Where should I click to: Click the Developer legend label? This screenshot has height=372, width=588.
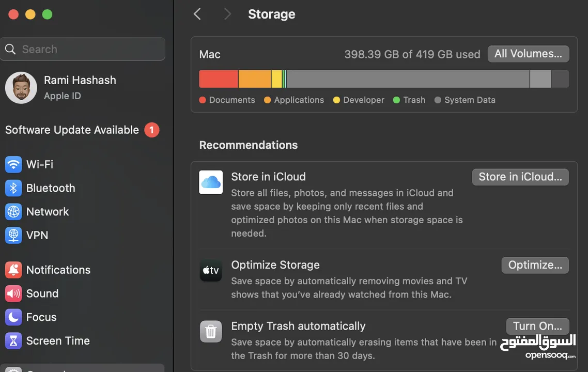click(x=364, y=100)
